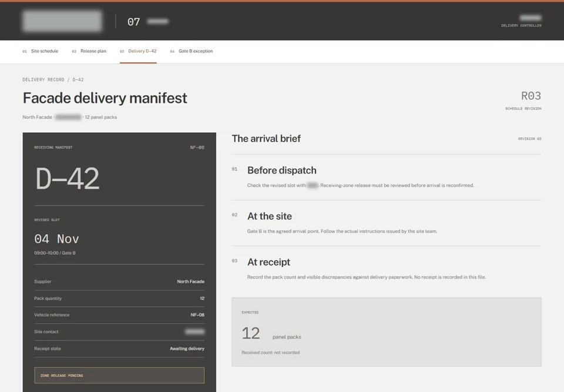Click the REVISION 03 label
Image resolution: width=564 pixels, height=392 pixels.
(x=529, y=139)
